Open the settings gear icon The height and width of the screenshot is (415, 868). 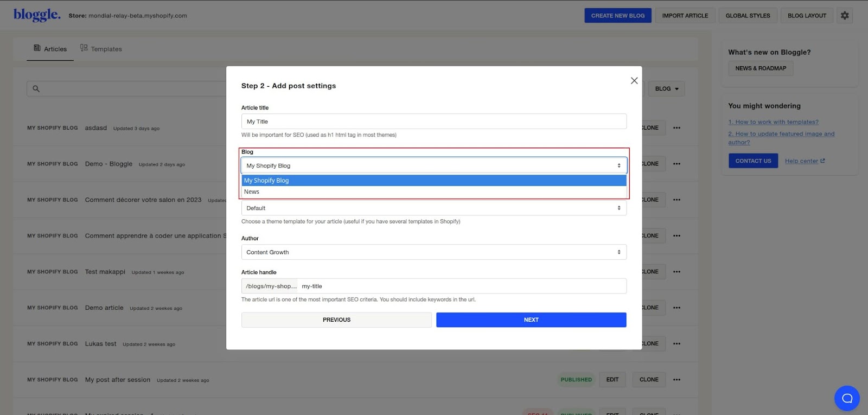point(845,16)
